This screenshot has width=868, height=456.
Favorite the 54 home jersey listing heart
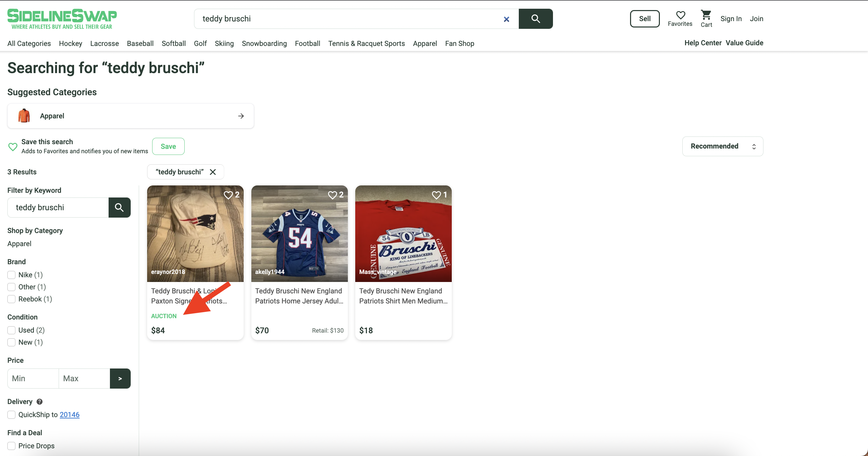click(x=332, y=195)
